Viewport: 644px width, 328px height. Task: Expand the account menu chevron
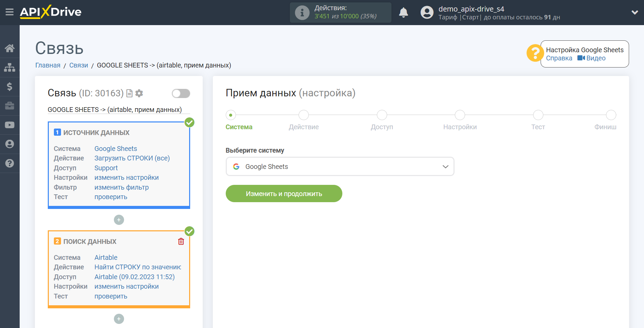coord(635,13)
